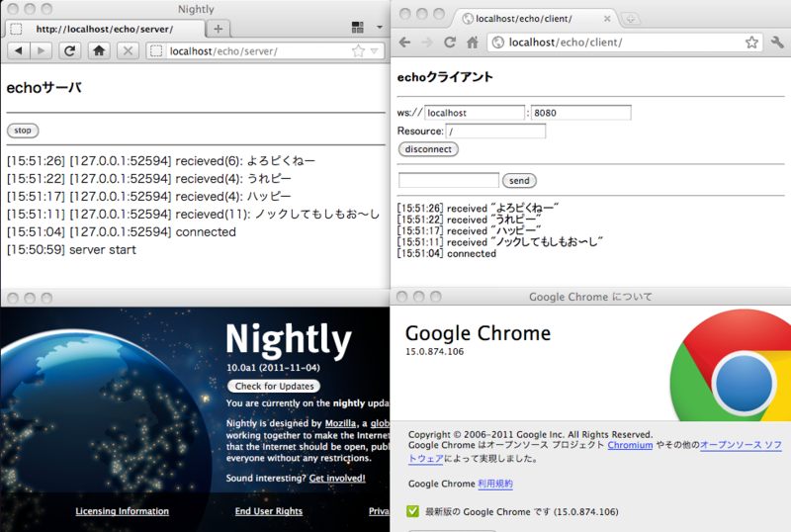Stop the echo server

tap(23, 131)
